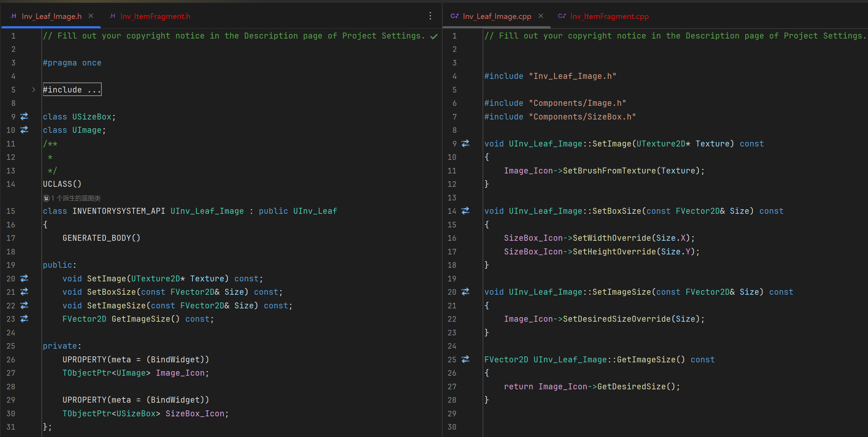Switch to the Inv_ItemFragment.cpp tab
Screen dimensions: 868x437
609,16
